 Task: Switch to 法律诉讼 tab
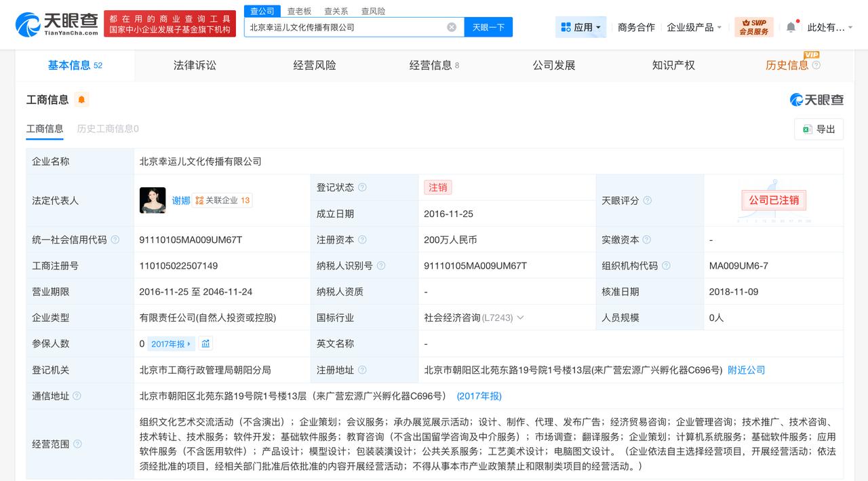(195, 65)
